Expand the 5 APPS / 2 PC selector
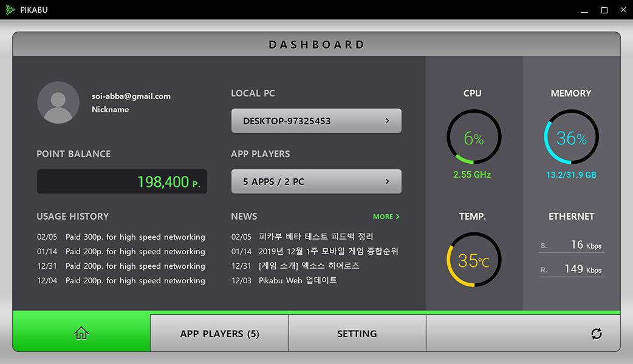 (316, 181)
